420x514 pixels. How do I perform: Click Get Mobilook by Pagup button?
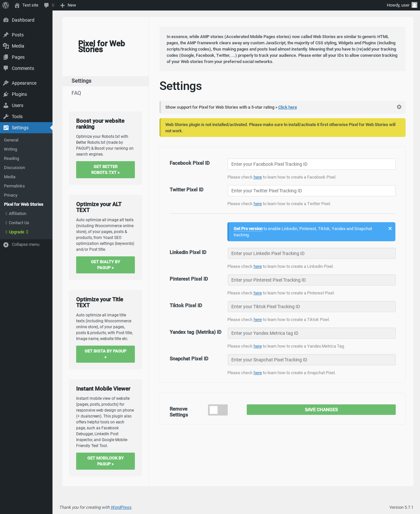coord(105,461)
